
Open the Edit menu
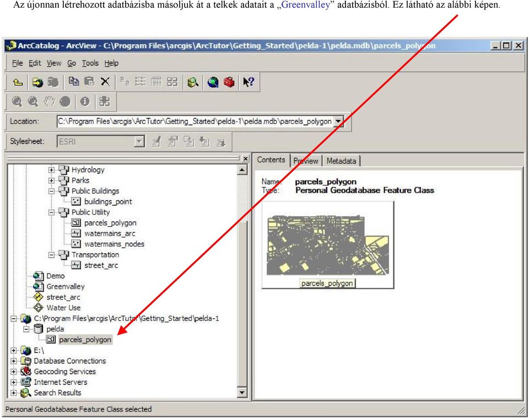(x=35, y=63)
